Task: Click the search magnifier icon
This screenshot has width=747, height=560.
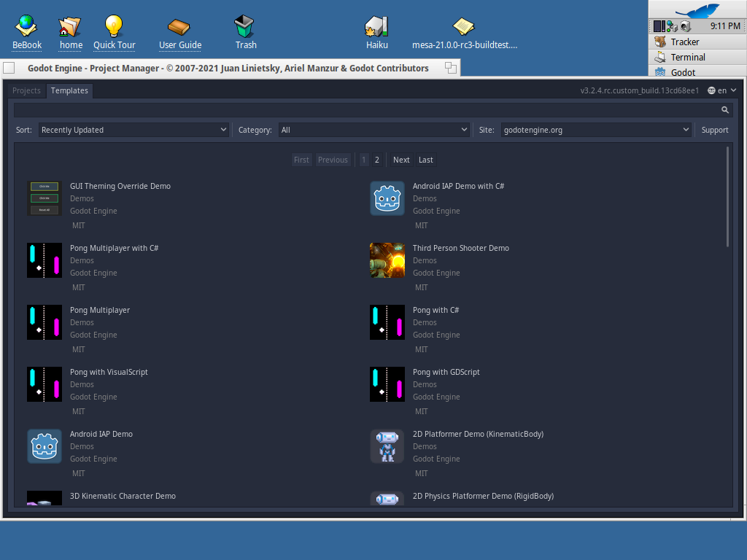Action: click(725, 110)
